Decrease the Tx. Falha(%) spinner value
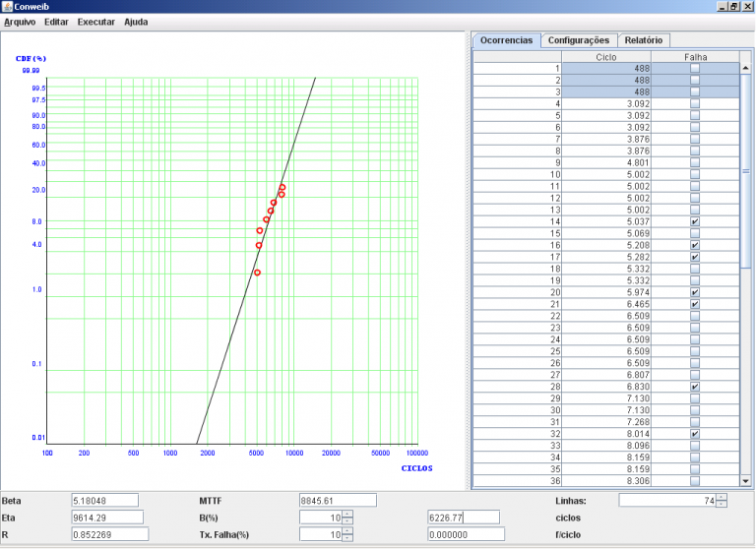The image size is (756, 549). pyautogui.click(x=347, y=538)
